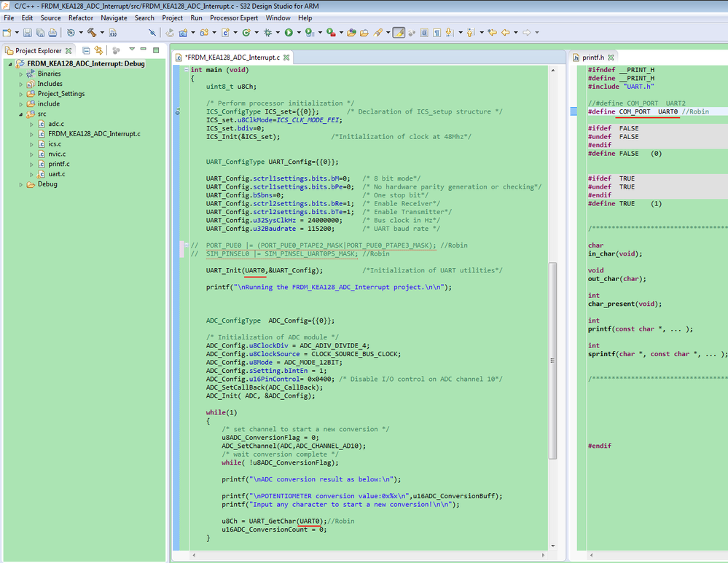728x563 pixels.
Task: Select uart.c in Project Explorer
Action: click(57, 174)
